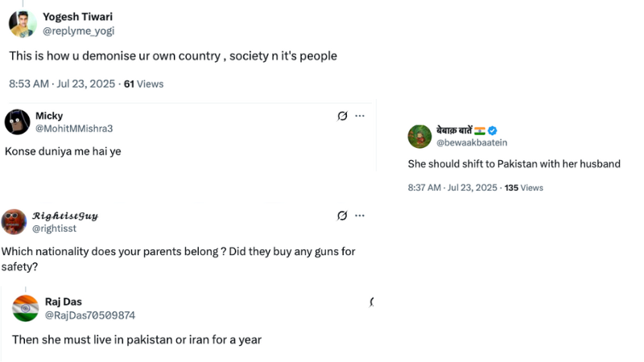Open the @replyme_yogi handle link
This screenshot has width=644, height=362.
[x=77, y=31]
